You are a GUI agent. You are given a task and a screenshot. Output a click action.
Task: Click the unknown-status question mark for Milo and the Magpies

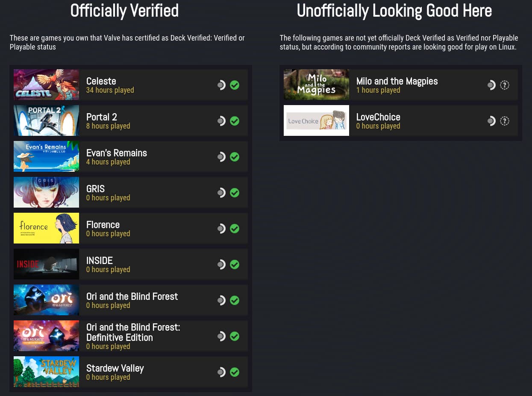tap(505, 85)
